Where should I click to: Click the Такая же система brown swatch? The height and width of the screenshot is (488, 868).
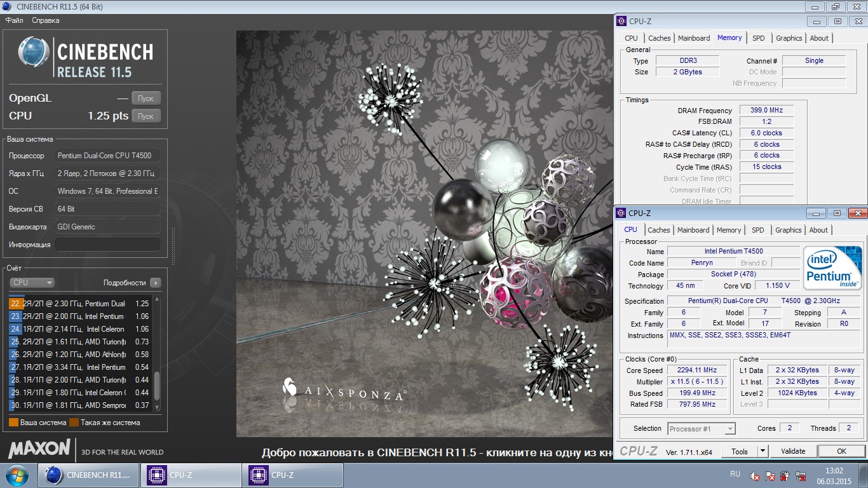(x=74, y=423)
